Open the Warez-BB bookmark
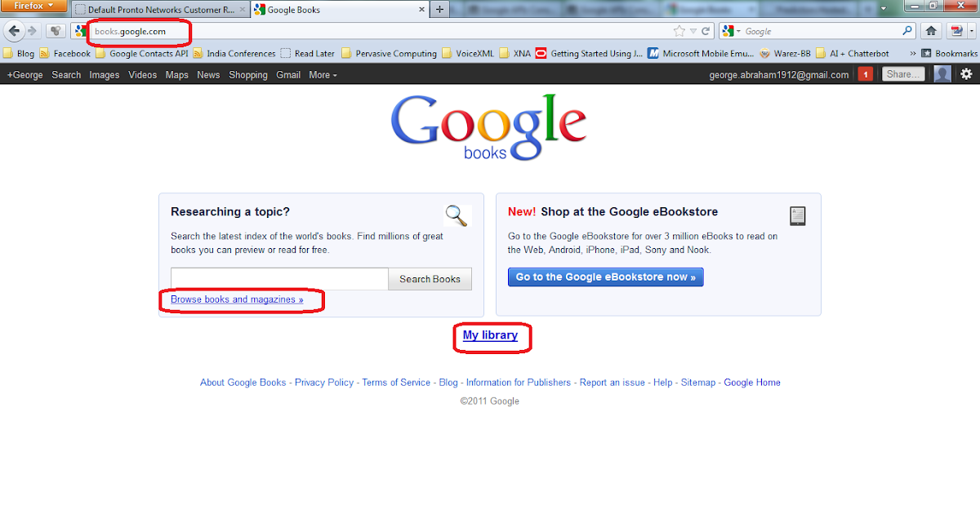980x514 pixels. pyautogui.click(x=786, y=53)
